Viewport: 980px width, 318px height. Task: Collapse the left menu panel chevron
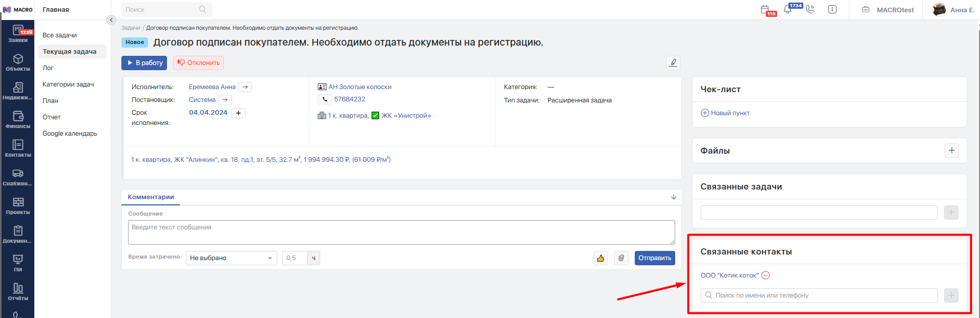click(111, 20)
